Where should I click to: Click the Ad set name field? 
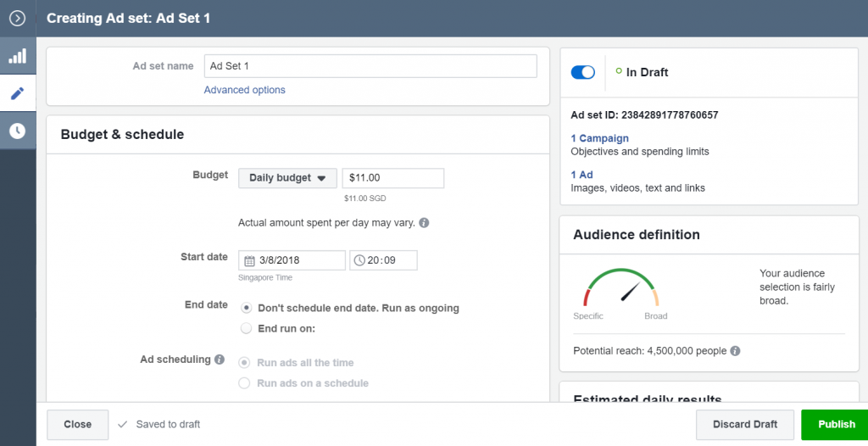tap(370, 66)
